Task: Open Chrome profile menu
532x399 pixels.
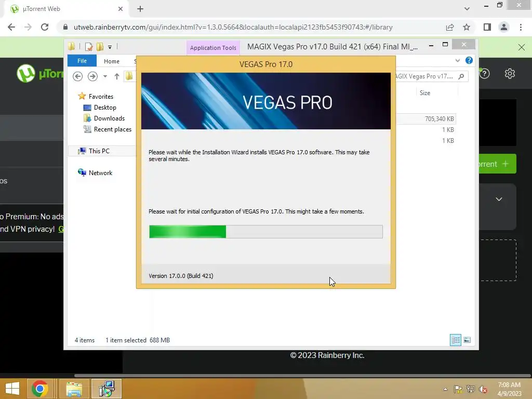Action: [504, 27]
